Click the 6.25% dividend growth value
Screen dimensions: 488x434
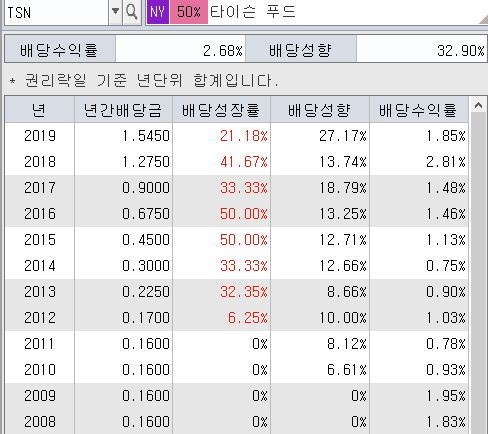pos(248,318)
